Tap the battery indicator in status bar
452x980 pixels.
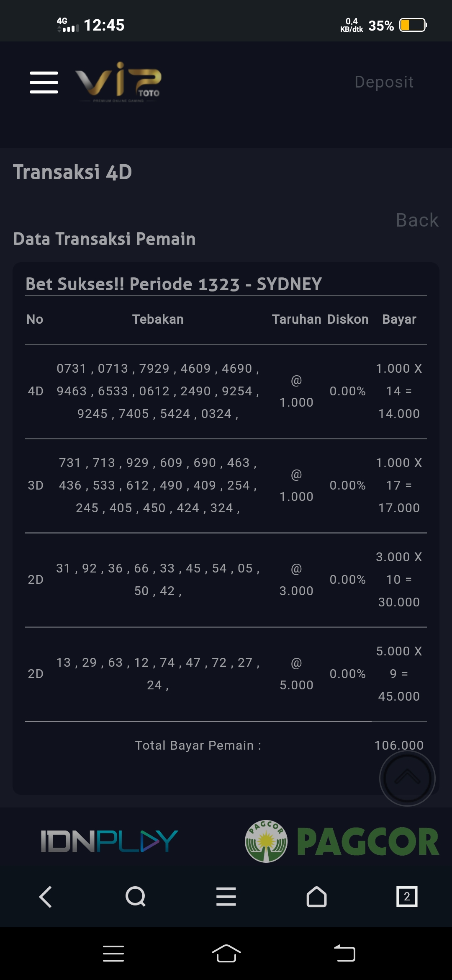[x=413, y=25]
